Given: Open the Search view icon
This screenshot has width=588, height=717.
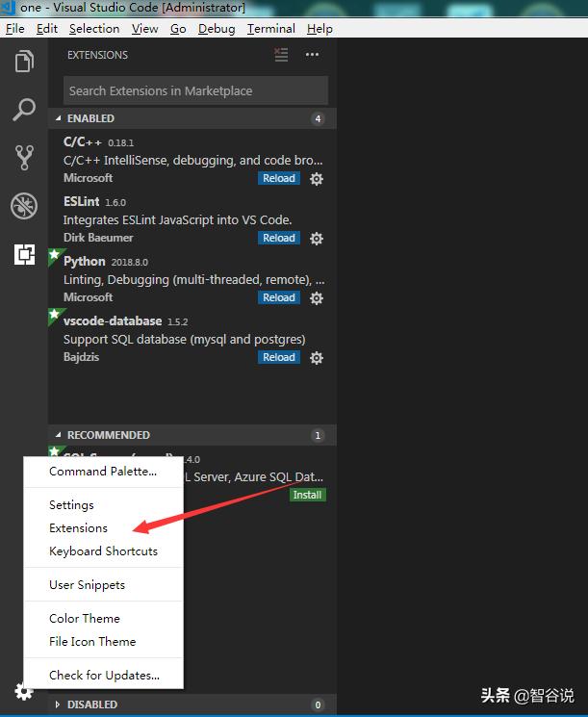Looking at the screenshot, I should (24, 110).
